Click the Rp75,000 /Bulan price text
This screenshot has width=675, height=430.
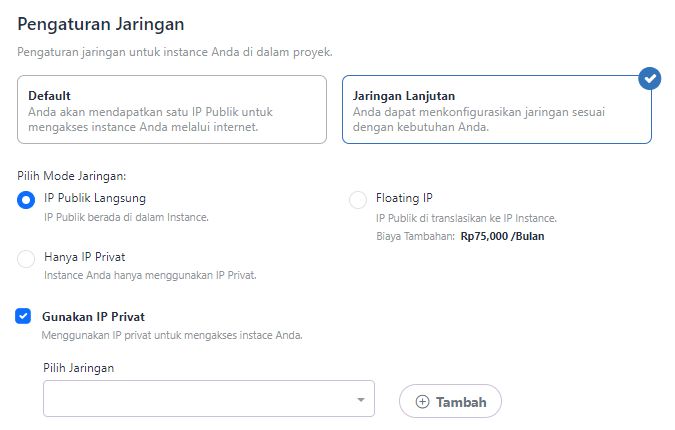(502, 236)
